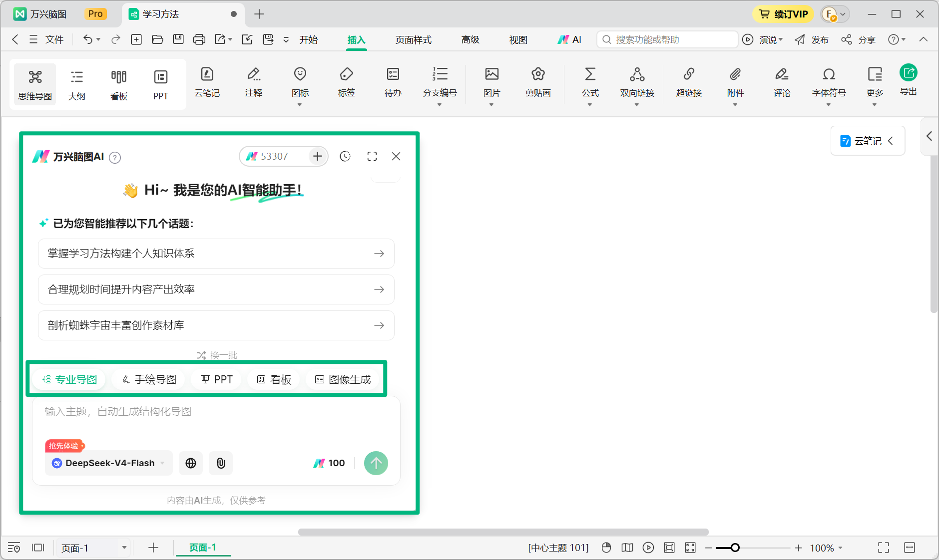
Task: Open DeepSeek-V4-Flash model dropdown
Action: click(109, 463)
